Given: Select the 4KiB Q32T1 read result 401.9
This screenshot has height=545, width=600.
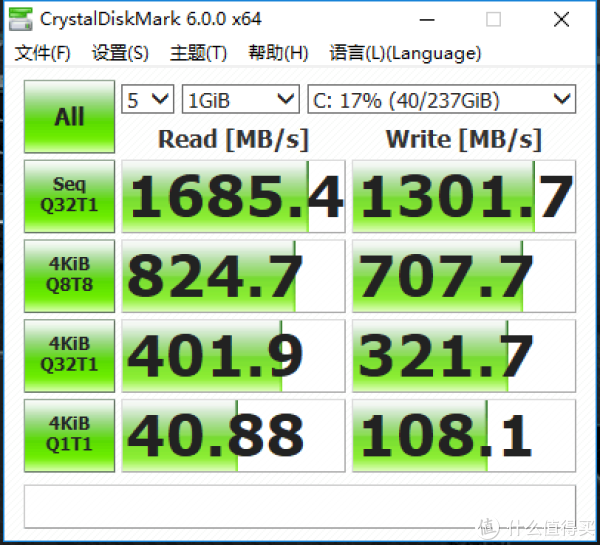Looking at the screenshot, I should click(x=233, y=356).
